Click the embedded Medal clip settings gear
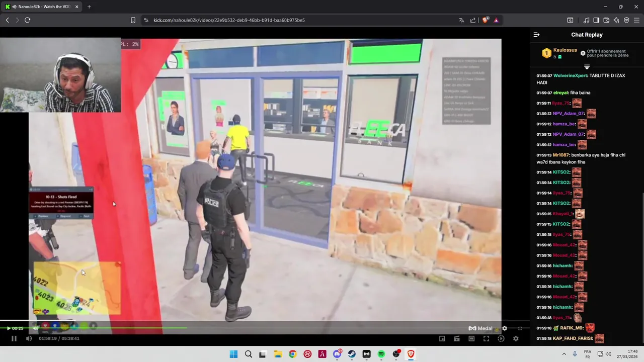The image size is (644, 362). click(x=505, y=328)
